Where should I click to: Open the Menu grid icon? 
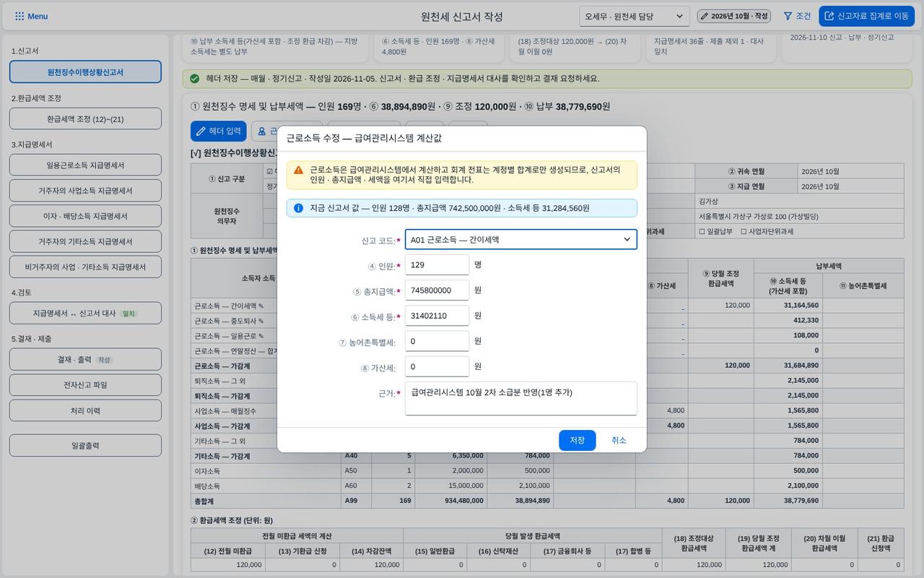click(x=19, y=16)
